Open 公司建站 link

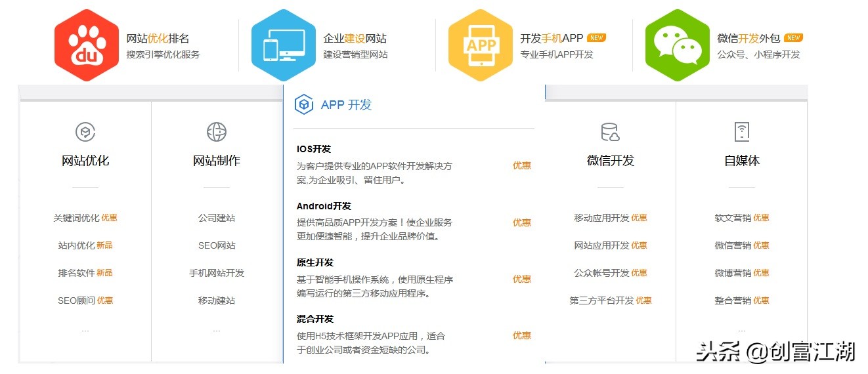tap(217, 218)
